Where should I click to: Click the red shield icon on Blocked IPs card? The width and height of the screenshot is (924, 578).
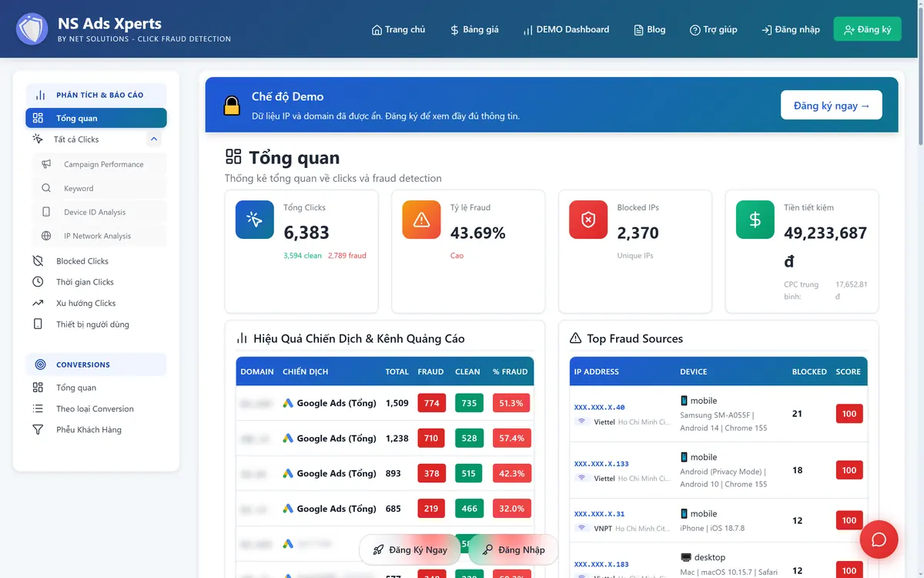pos(588,220)
